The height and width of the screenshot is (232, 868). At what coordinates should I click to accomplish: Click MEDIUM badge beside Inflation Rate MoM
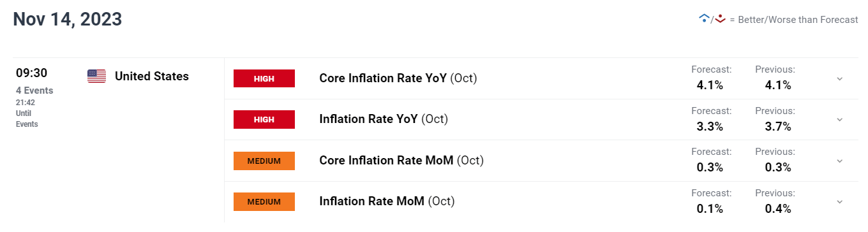tap(264, 201)
